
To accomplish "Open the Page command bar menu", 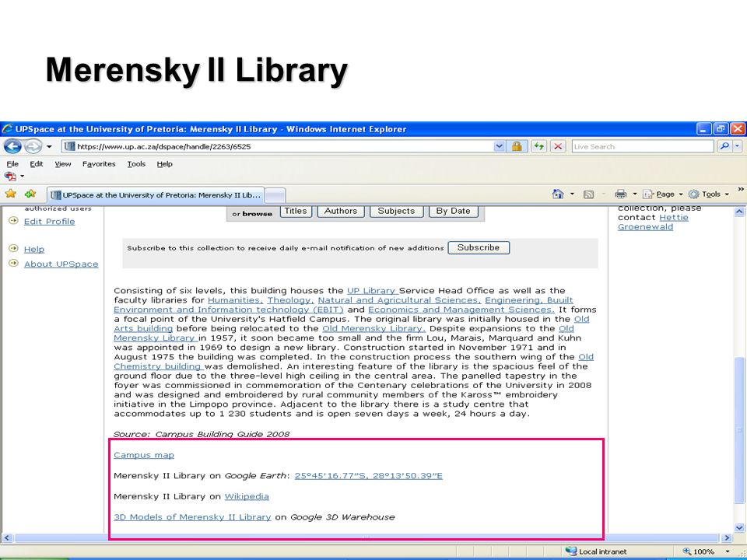I will click(663, 194).
